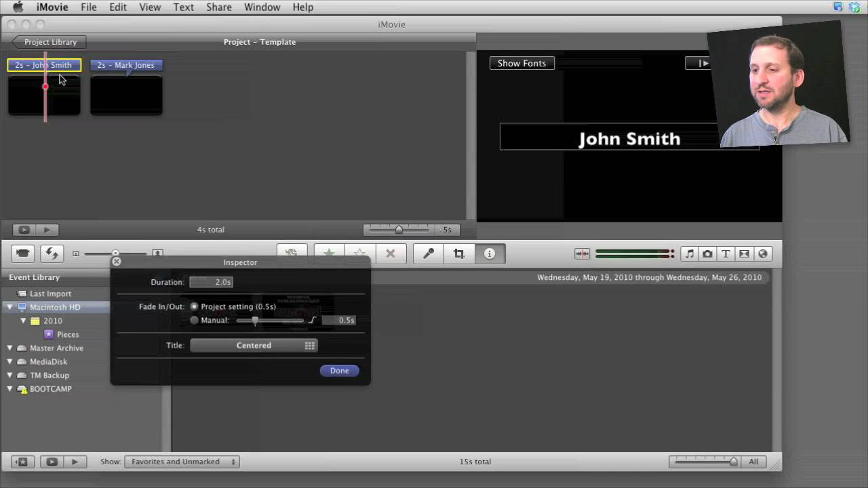The height and width of the screenshot is (488, 868).
Task: Click the manual fade 0.5s field
Action: tap(338, 320)
